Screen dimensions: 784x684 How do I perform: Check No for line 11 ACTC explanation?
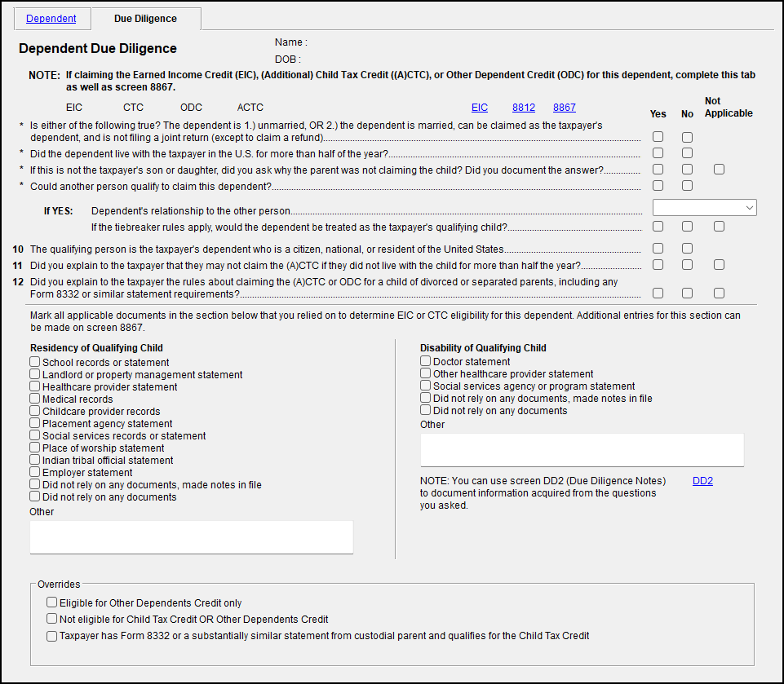click(x=687, y=264)
